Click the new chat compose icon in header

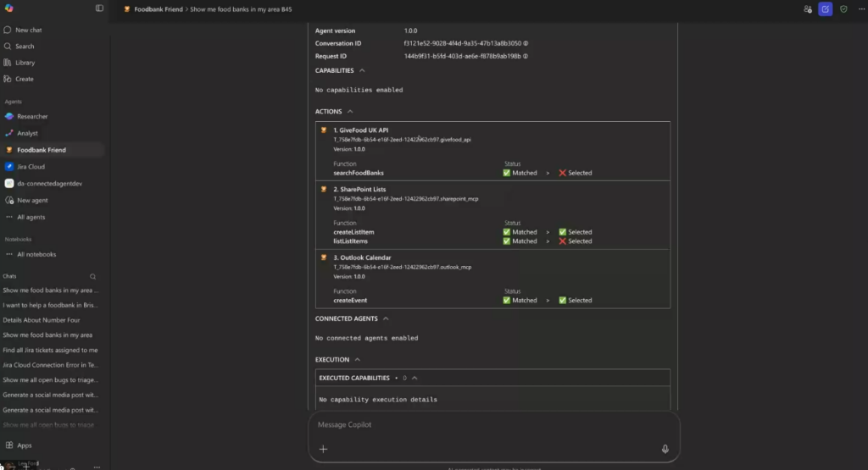coord(825,9)
